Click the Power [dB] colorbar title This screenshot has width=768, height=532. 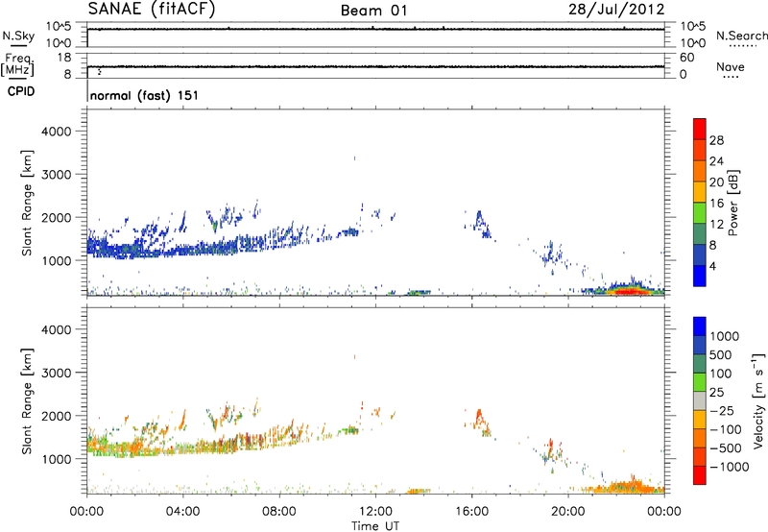(x=732, y=203)
